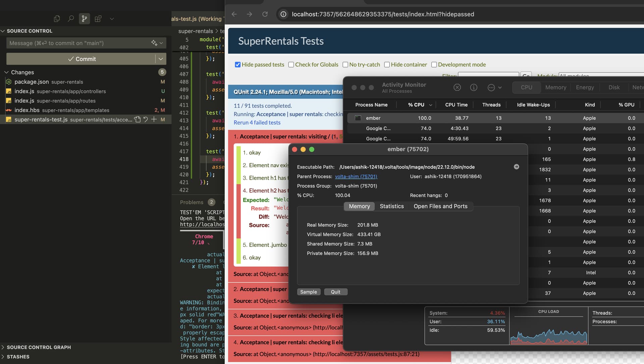Open the Extensions icon in sidebar
Image resolution: width=644 pixels, height=364 pixels.
[98, 19]
